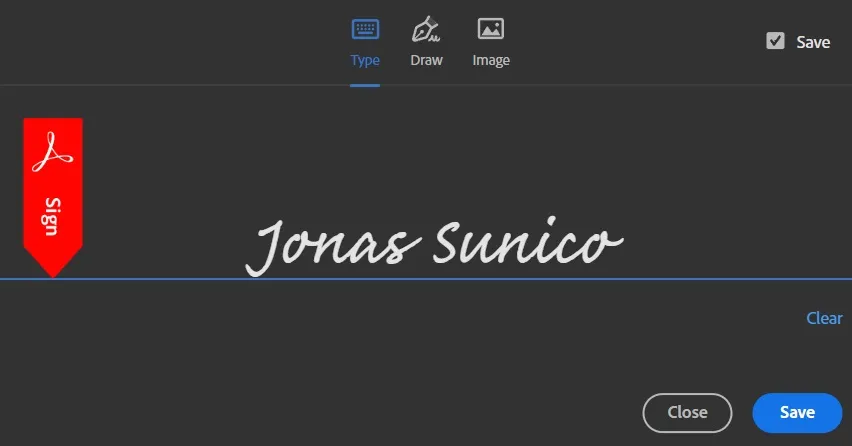This screenshot has height=446, width=852.
Task: Select the Image picture icon
Action: click(491, 29)
